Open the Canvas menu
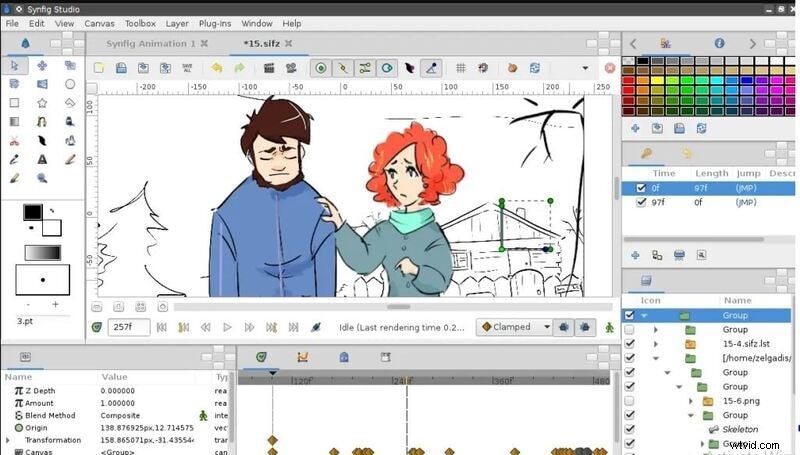 pos(99,23)
